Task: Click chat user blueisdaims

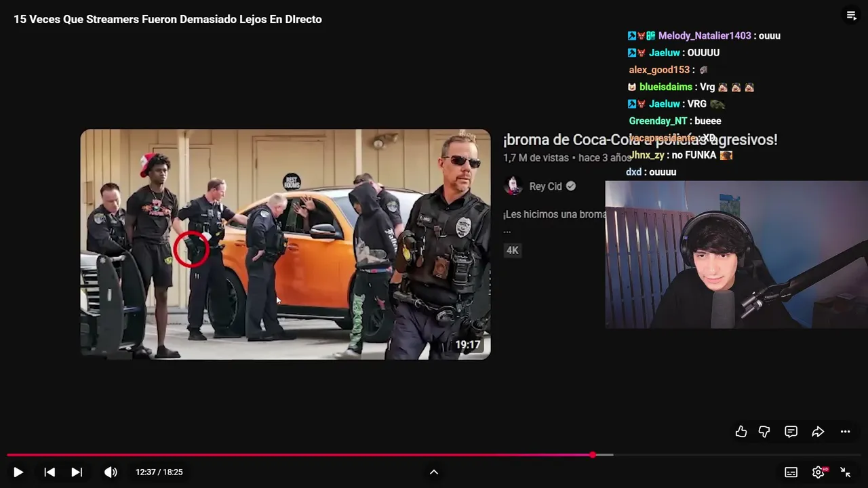Action: (x=666, y=87)
